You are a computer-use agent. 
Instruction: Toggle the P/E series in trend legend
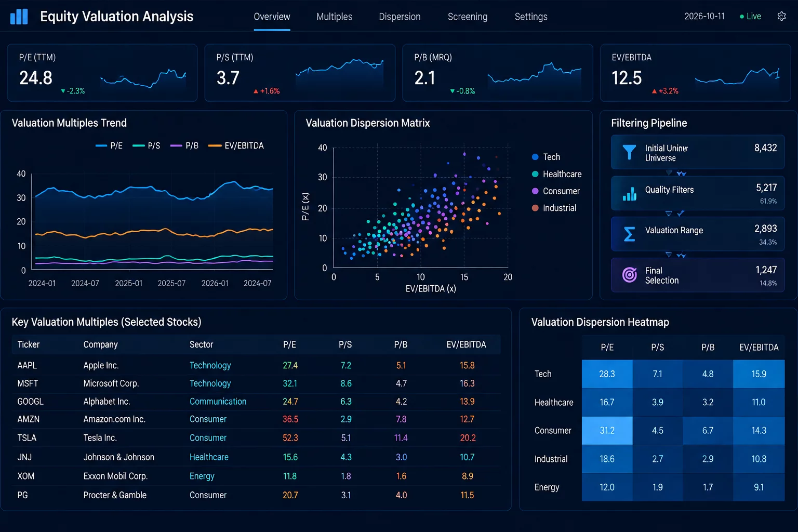tap(109, 146)
